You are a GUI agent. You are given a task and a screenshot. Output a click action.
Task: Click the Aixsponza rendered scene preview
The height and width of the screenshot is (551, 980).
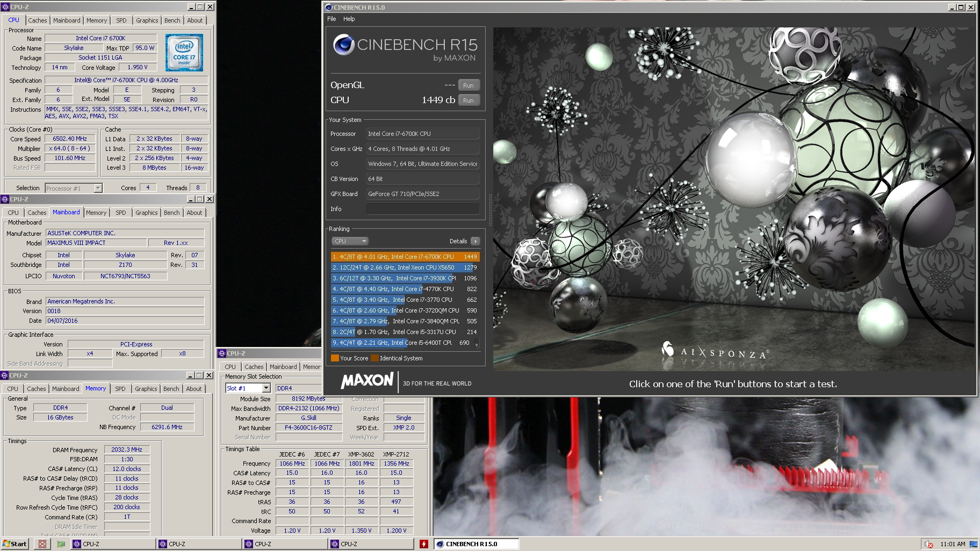point(733,199)
